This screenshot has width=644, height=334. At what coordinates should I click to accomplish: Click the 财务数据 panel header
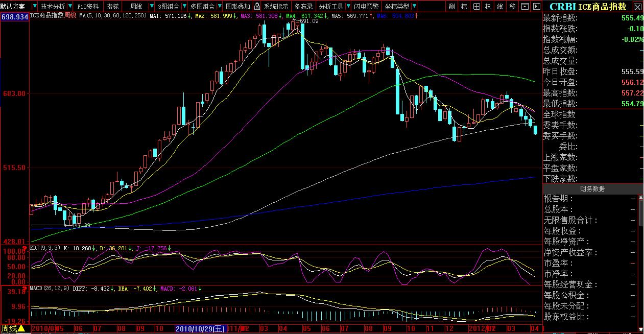tap(592, 188)
